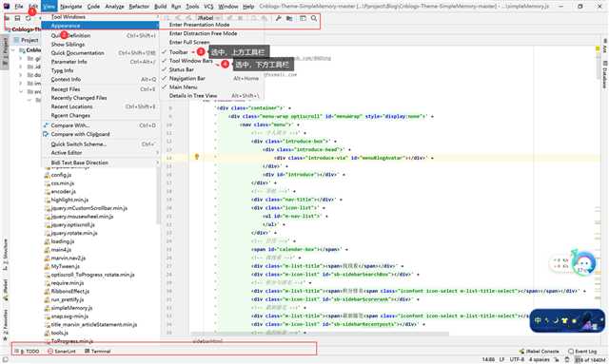Click the tool windows quick-access corner icon

point(5,360)
